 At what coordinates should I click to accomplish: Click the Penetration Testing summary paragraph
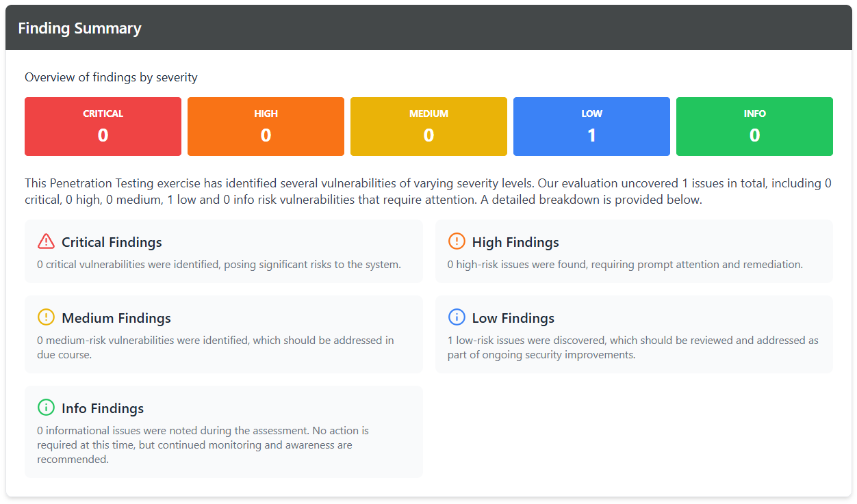[x=428, y=191]
